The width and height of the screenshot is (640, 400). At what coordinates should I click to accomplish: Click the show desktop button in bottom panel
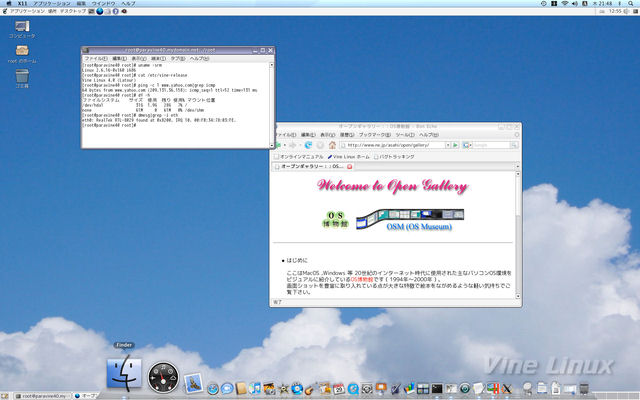[5, 396]
